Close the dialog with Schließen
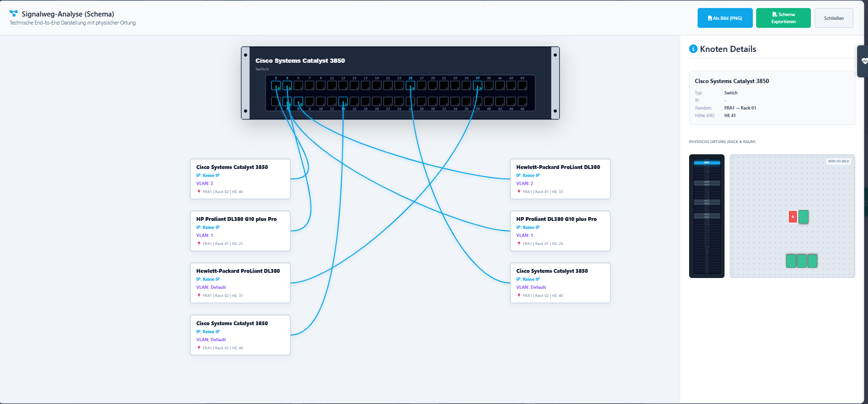The image size is (868, 404). click(834, 18)
